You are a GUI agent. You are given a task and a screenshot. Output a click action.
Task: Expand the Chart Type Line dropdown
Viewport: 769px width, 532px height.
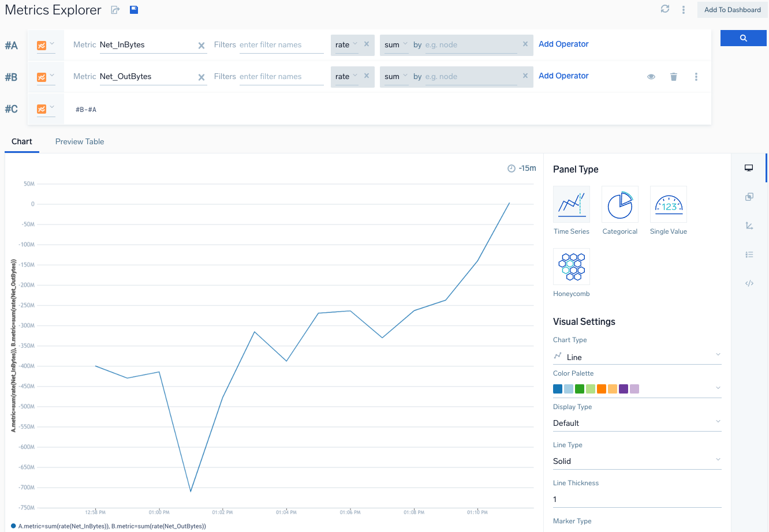coord(637,357)
